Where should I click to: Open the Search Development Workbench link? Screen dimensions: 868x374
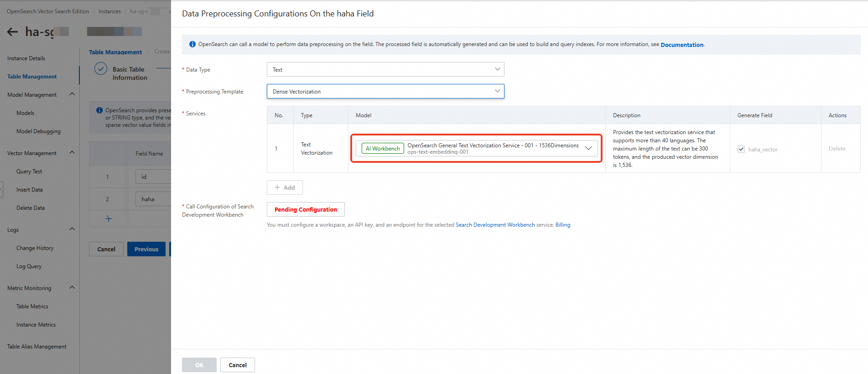click(495, 225)
